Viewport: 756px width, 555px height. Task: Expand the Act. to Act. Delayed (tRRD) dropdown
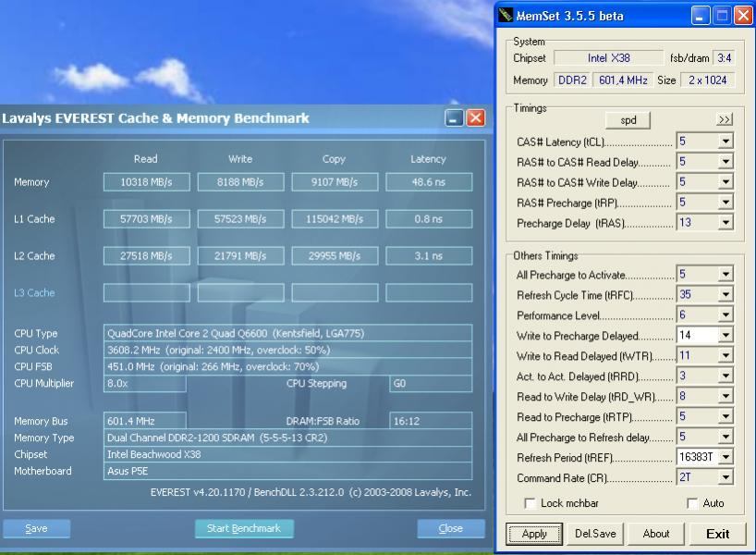[x=726, y=376]
